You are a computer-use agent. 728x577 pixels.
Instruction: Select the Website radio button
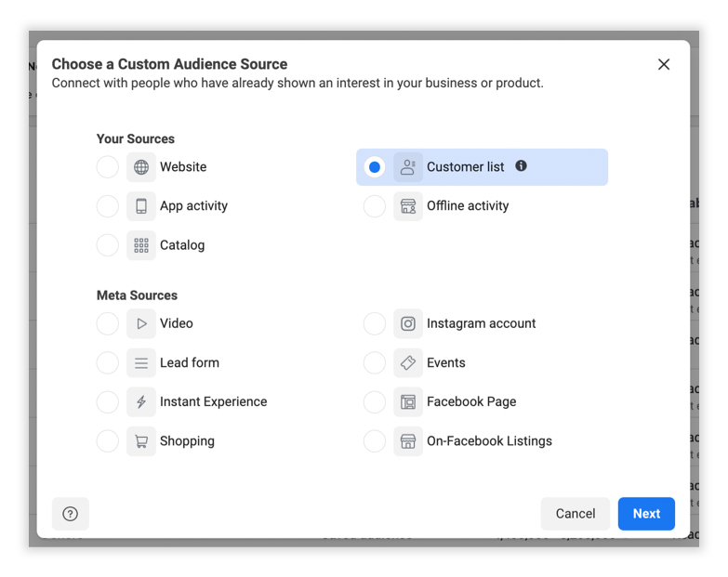point(107,167)
